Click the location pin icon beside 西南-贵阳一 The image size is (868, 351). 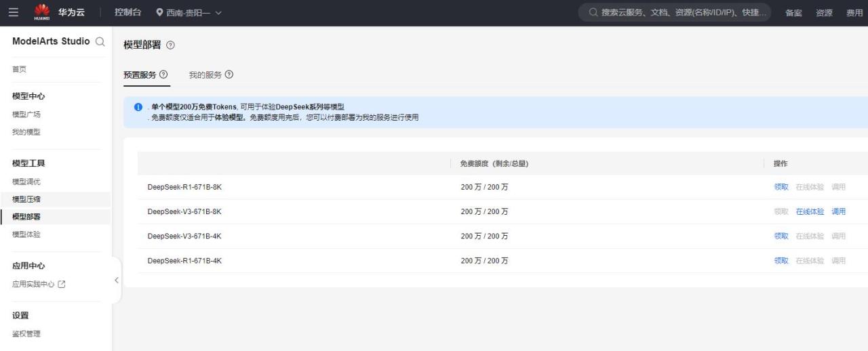(159, 13)
